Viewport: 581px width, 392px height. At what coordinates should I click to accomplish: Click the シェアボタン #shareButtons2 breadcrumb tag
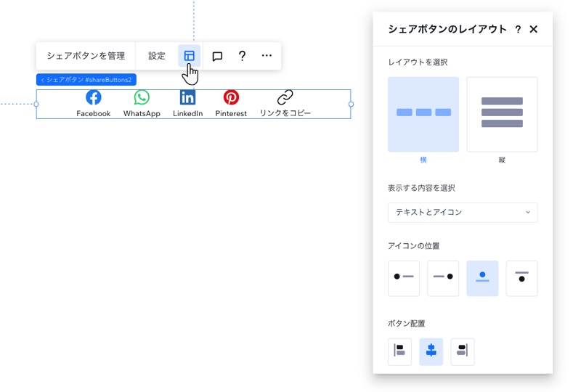pos(86,80)
